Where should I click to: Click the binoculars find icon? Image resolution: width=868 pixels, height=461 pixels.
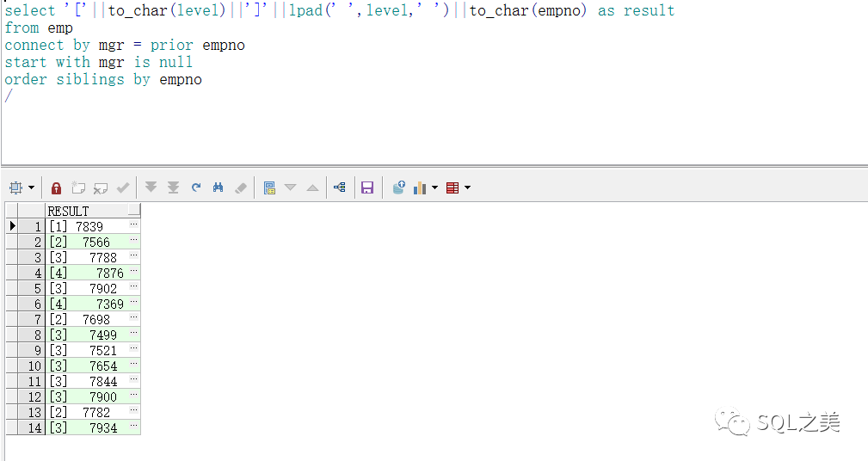point(219,187)
